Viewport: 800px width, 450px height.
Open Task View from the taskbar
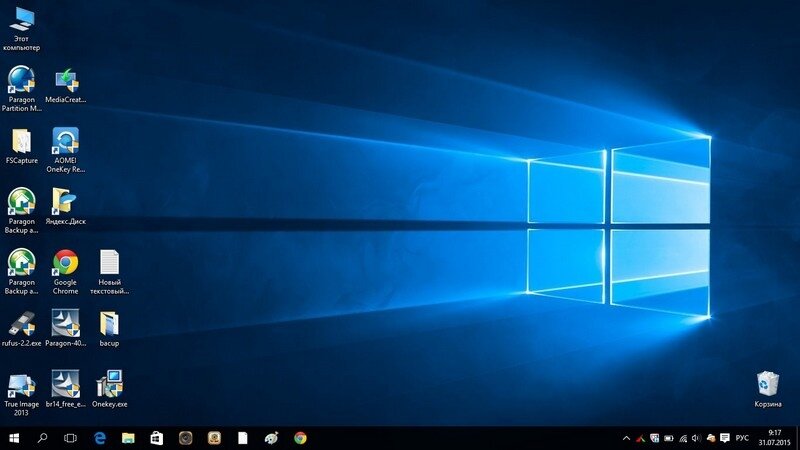70,438
